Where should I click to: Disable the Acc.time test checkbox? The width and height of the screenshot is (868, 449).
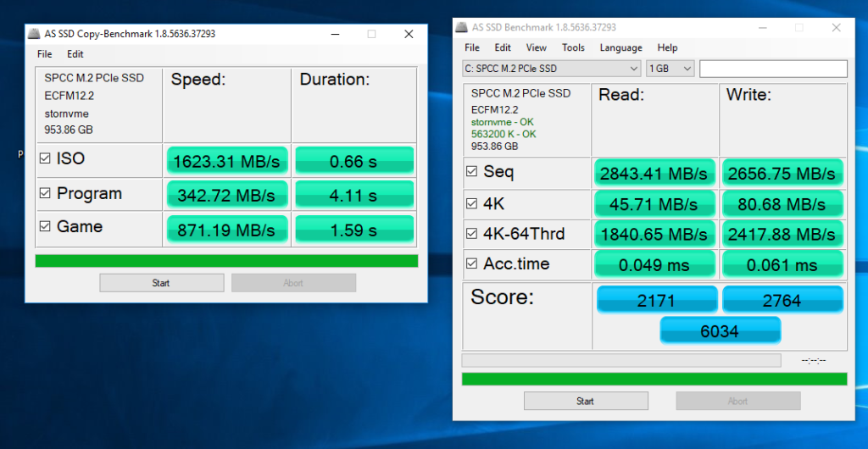[471, 264]
